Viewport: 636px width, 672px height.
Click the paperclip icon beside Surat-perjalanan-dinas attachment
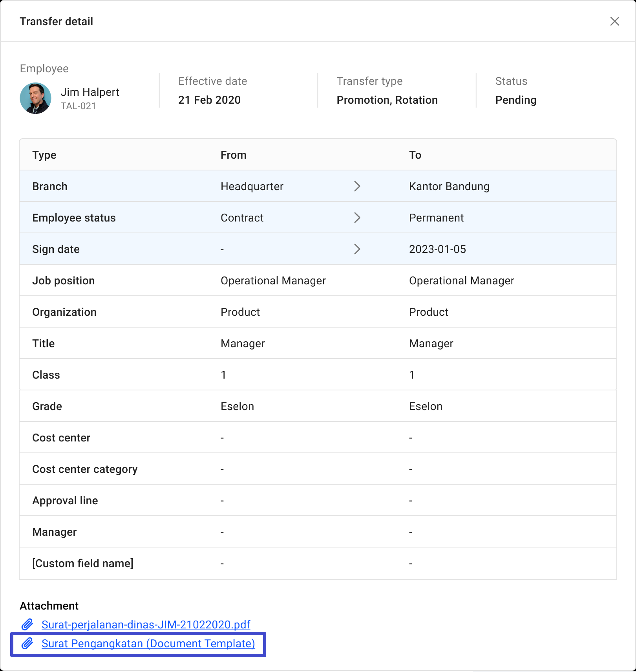tap(28, 624)
